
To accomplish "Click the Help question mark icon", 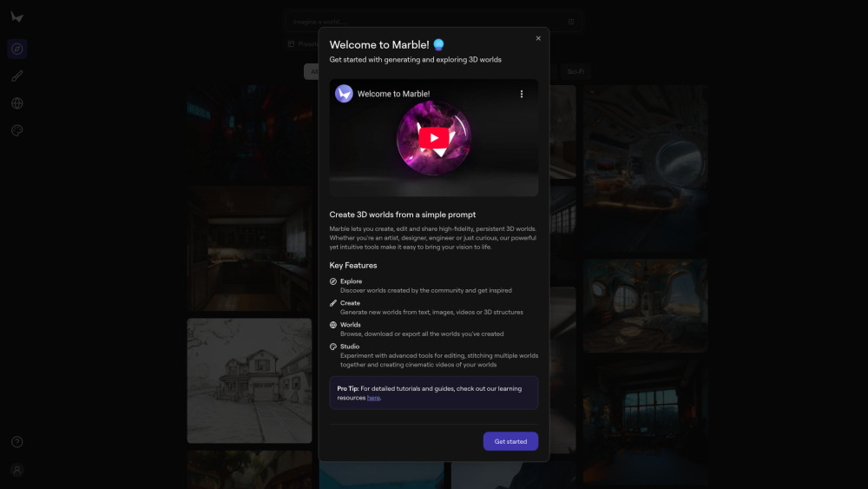I will pos(17,442).
